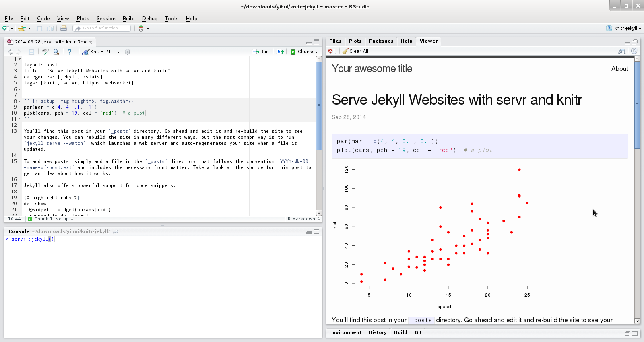Click the document options gear icon

coord(128,52)
